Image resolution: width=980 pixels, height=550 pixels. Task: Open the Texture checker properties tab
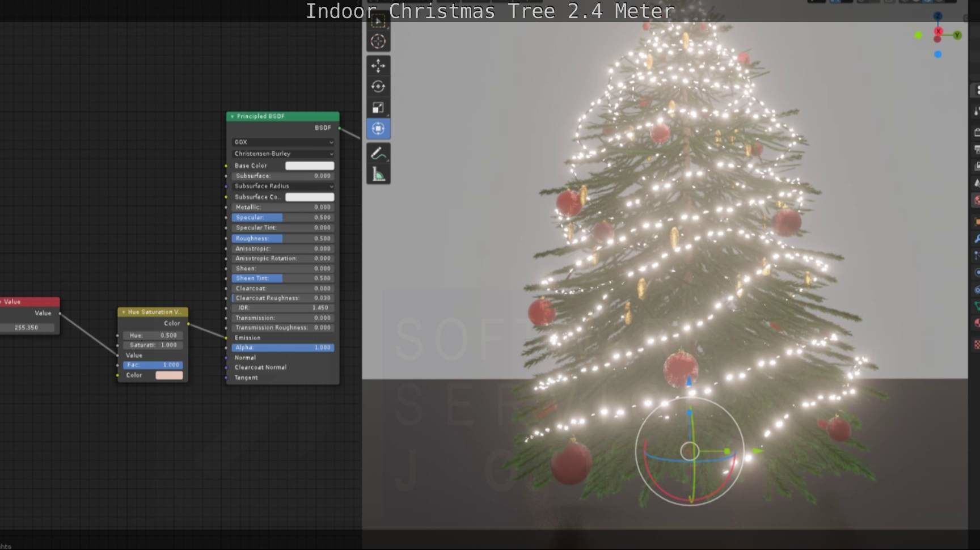[977, 344]
